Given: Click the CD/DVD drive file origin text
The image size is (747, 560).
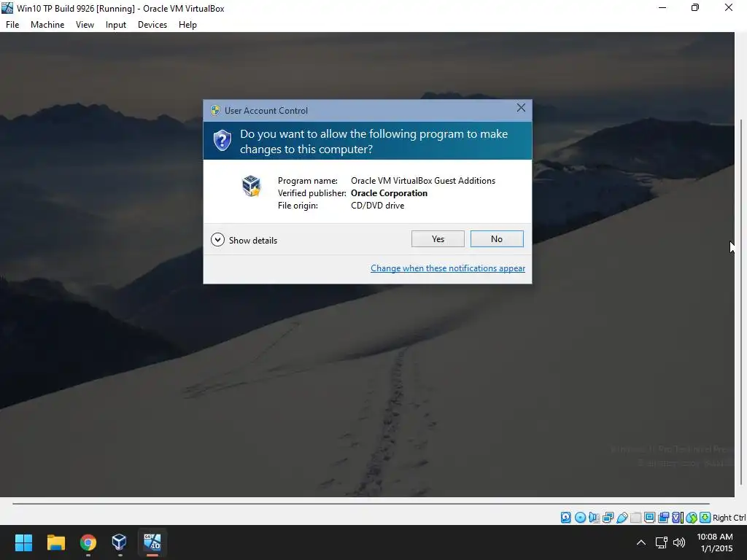Looking at the screenshot, I should [x=378, y=205].
